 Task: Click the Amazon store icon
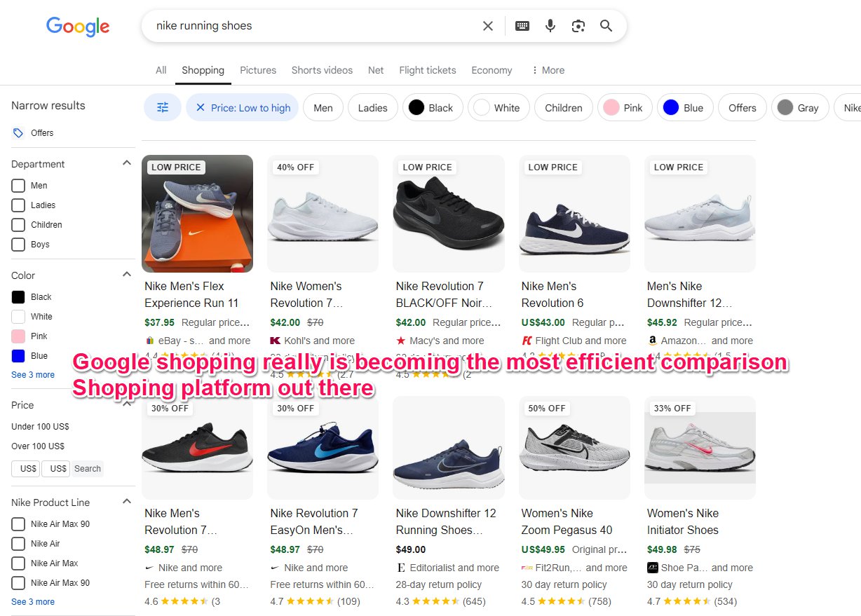click(x=652, y=341)
